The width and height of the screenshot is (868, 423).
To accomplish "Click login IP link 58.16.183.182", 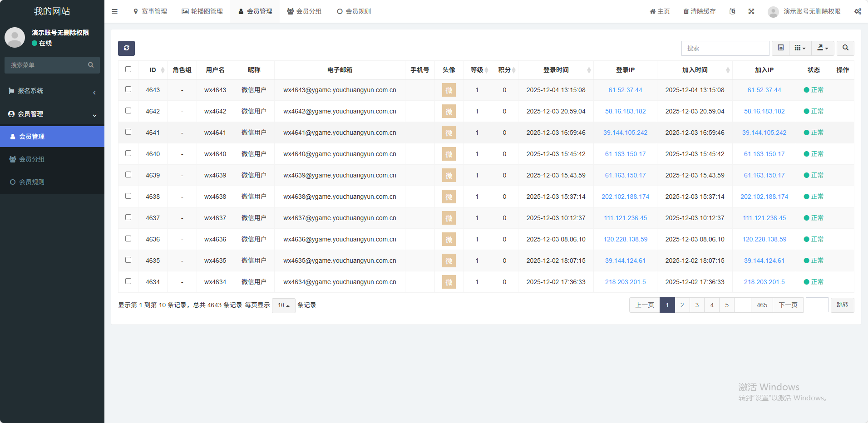I will point(625,111).
